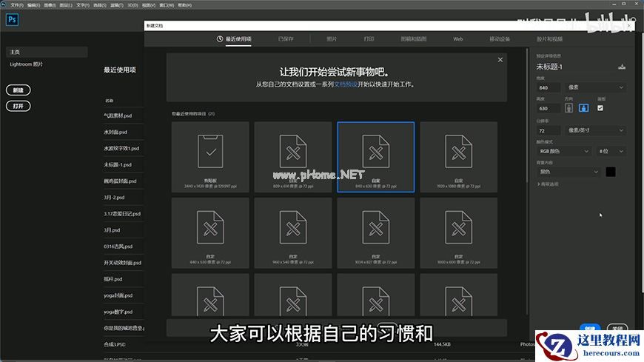644x362 pixels.
Task: Choose the 1920 x 1080 preset
Action: (459, 156)
